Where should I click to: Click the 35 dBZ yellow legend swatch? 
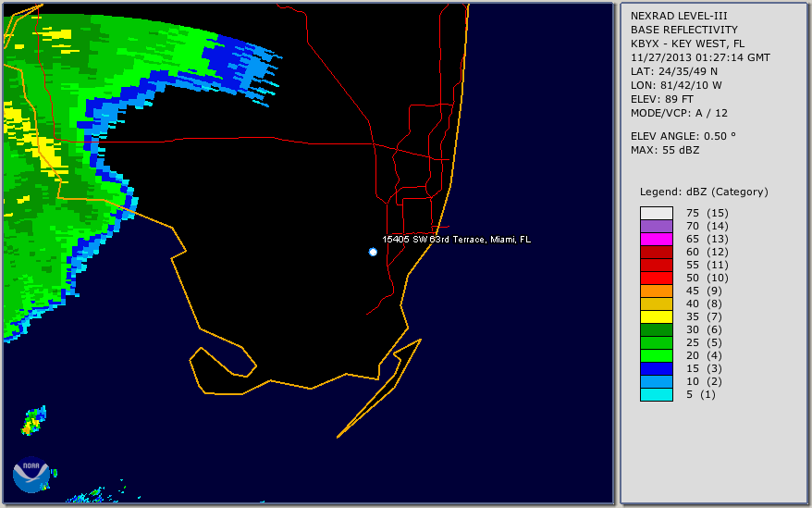pyautogui.click(x=656, y=316)
